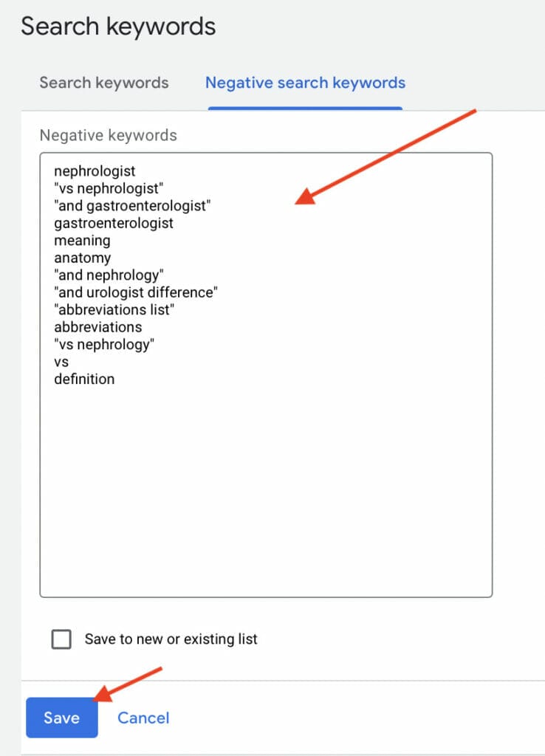Click Cancel to discard changes
Viewport: 545px width, 756px height.
[143, 718]
